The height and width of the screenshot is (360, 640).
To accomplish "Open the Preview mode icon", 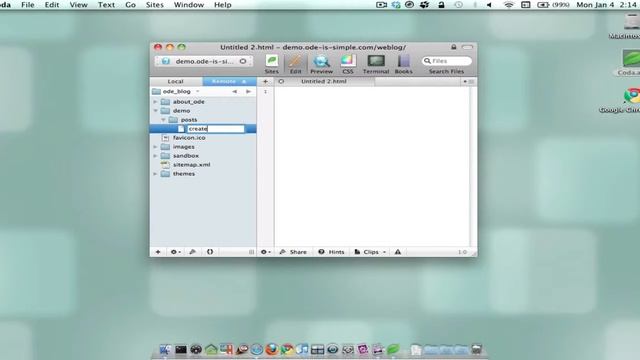I will pyautogui.click(x=321, y=64).
